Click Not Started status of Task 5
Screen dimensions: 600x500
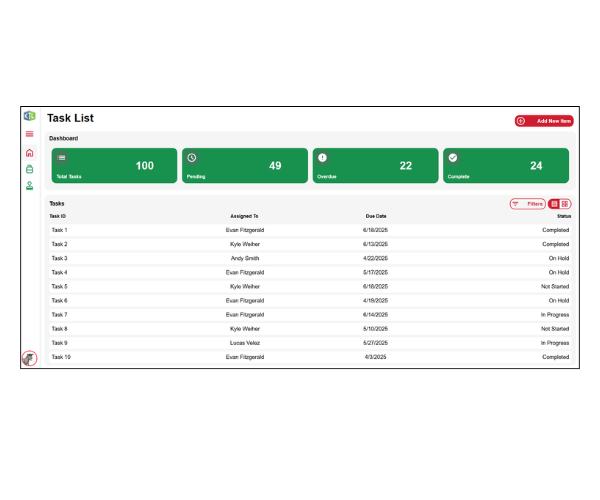coord(555,287)
